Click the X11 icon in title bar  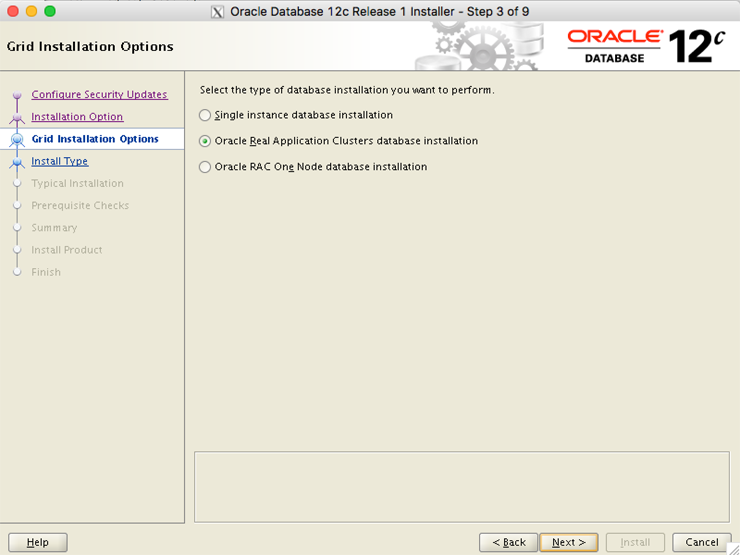click(217, 12)
